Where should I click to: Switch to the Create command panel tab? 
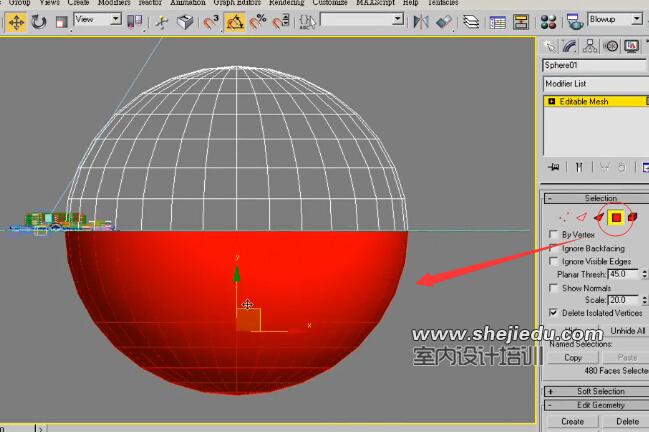(550, 46)
